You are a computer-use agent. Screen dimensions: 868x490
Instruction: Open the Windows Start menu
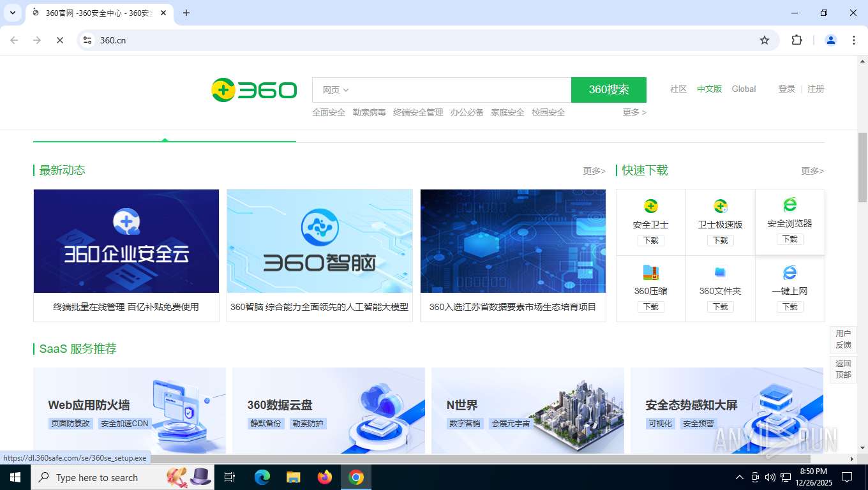coord(15,477)
